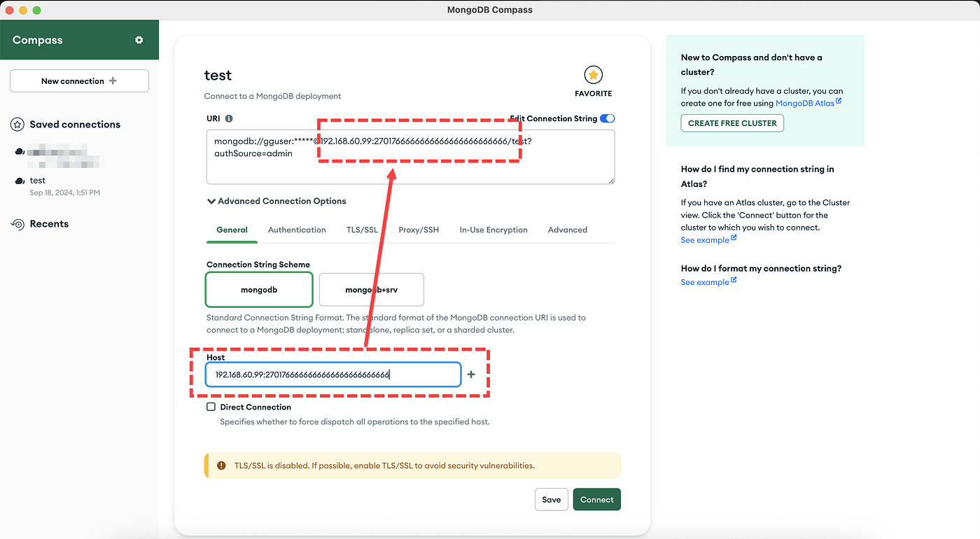Open Compass settings gear icon
Screen dimensions: 980x539
tap(139, 40)
